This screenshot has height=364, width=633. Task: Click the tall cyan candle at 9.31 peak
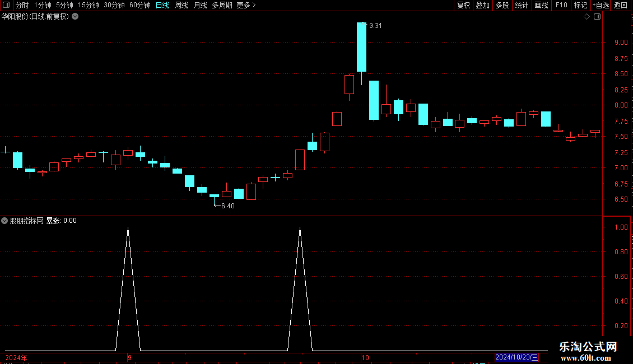tap(361, 47)
